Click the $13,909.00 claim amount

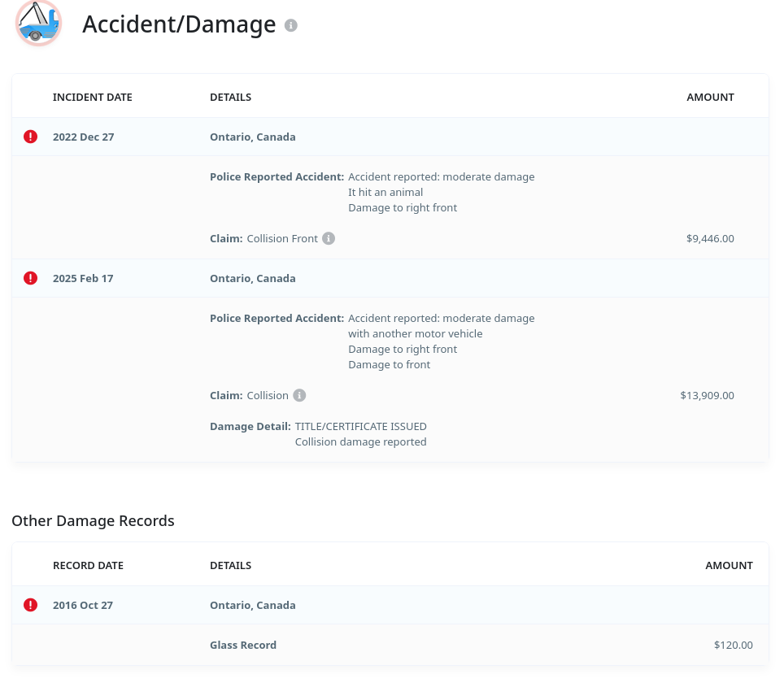[x=707, y=396]
